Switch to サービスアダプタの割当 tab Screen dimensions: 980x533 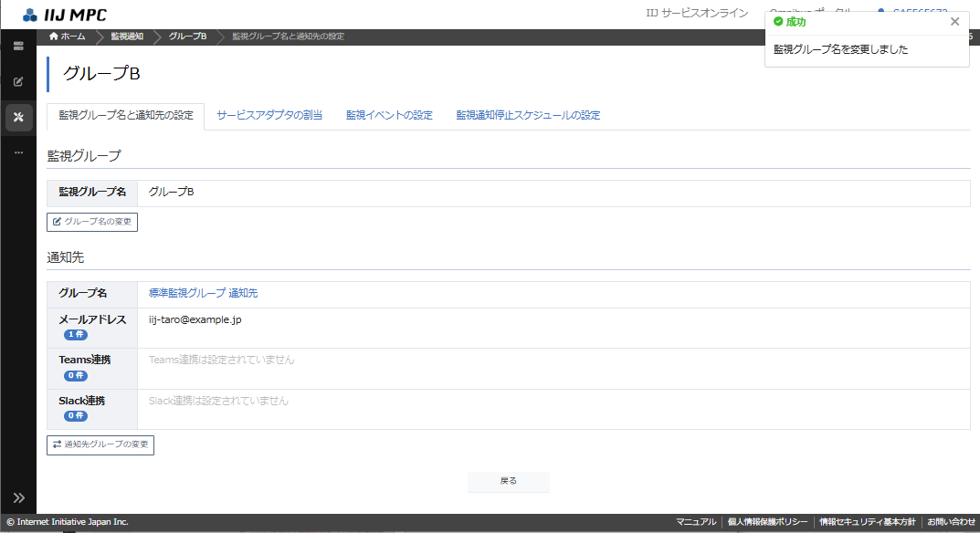coord(269,116)
